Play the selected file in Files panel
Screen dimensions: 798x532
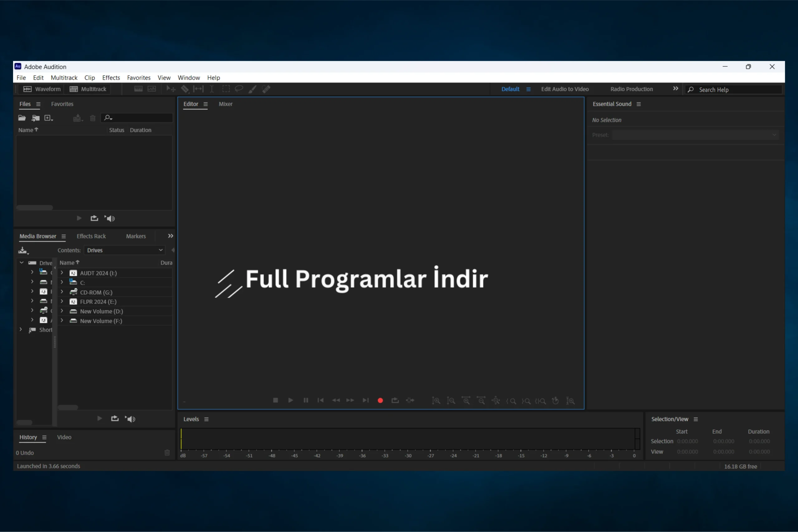79,218
